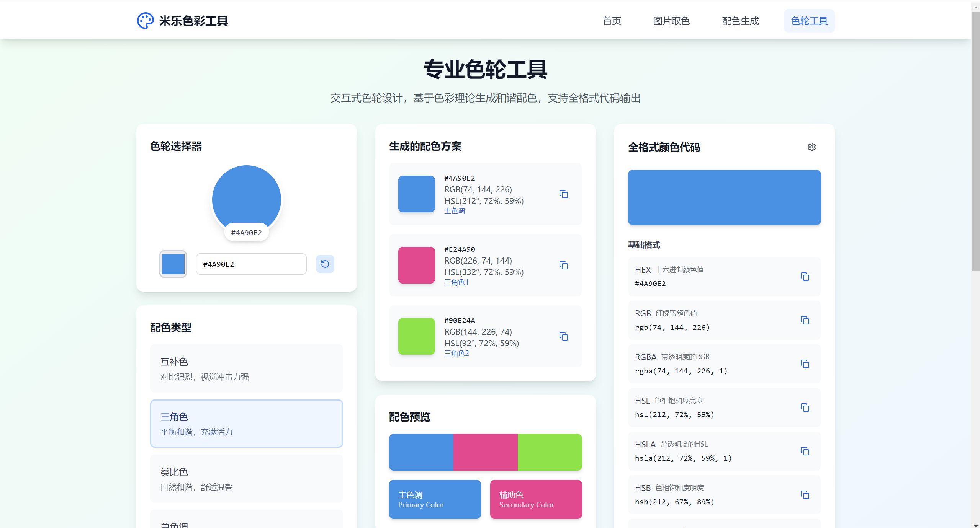Image resolution: width=980 pixels, height=528 pixels.
Task: Open 图片取色 nav item
Action: coord(671,21)
